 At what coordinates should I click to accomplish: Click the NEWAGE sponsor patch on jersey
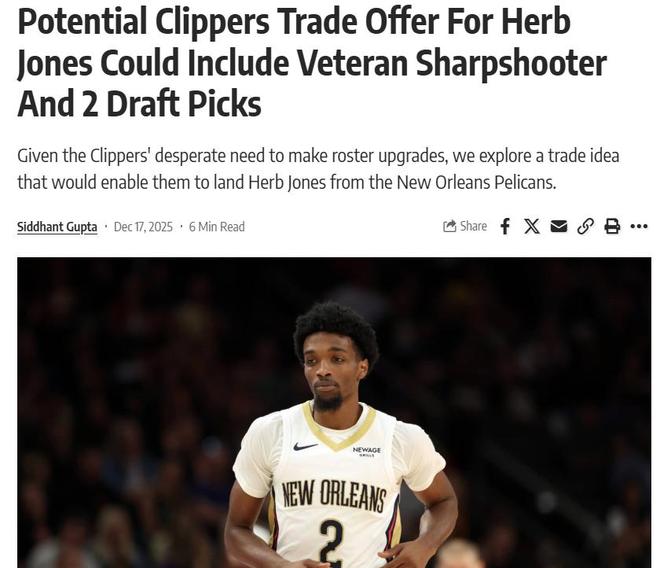pyautogui.click(x=367, y=451)
